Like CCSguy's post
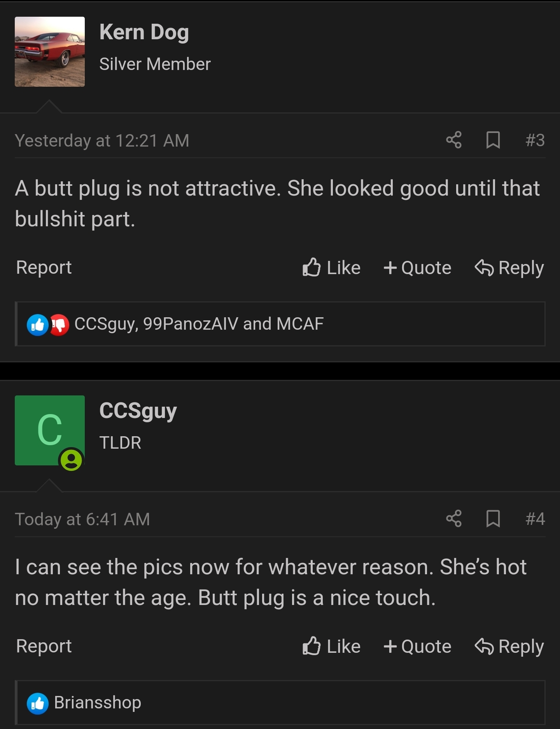This screenshot has height=729, width=560. pos(331,646)
